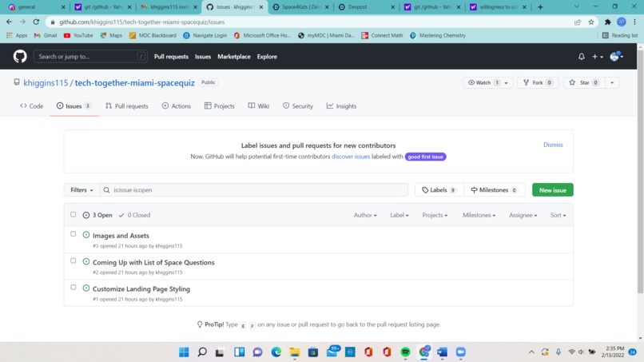This screenshot has width=644, height=362.
Task: Click the share page icon in the address bar
Action: click(578, 22)
